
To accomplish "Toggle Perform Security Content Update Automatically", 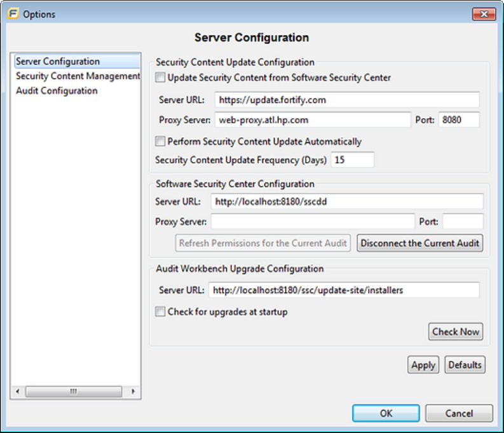I will [161, 142].
